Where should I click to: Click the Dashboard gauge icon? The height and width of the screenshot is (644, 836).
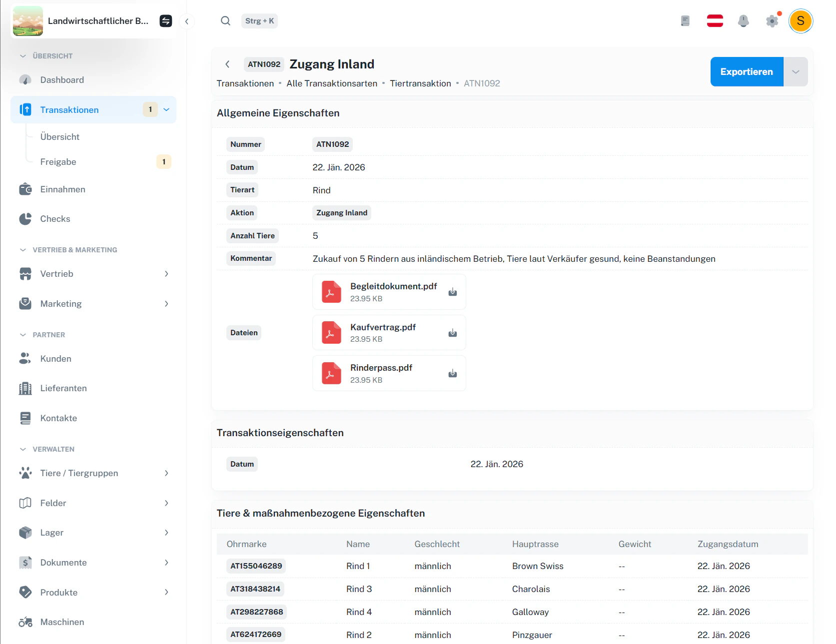pos(25,80)
